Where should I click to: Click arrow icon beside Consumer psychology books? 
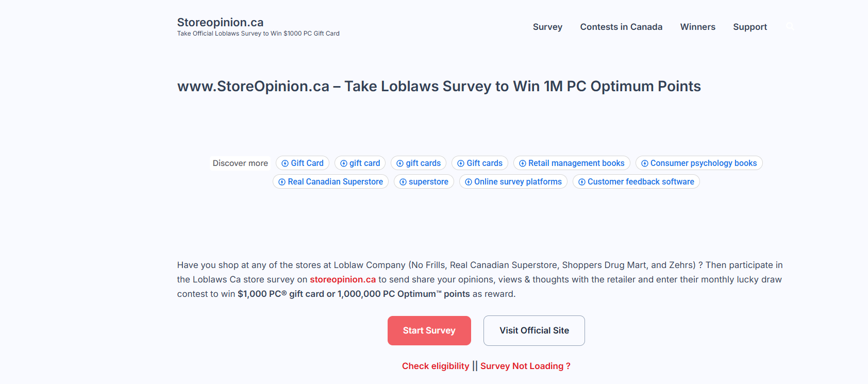(645, 163)
